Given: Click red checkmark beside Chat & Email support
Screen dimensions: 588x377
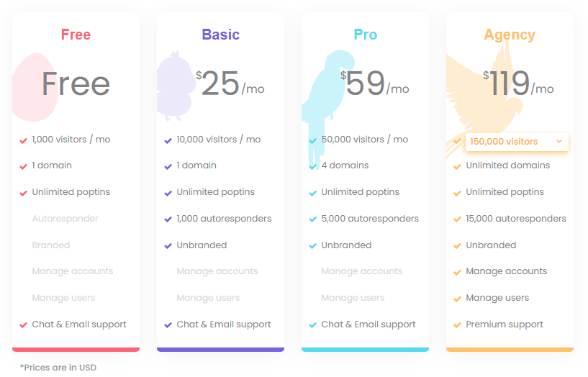Looking at the screenshot, I should point(23,325).
